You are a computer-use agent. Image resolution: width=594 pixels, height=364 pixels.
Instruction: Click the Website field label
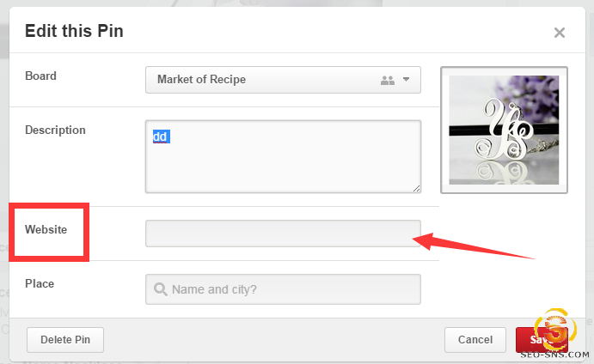[x=46, y=229]
